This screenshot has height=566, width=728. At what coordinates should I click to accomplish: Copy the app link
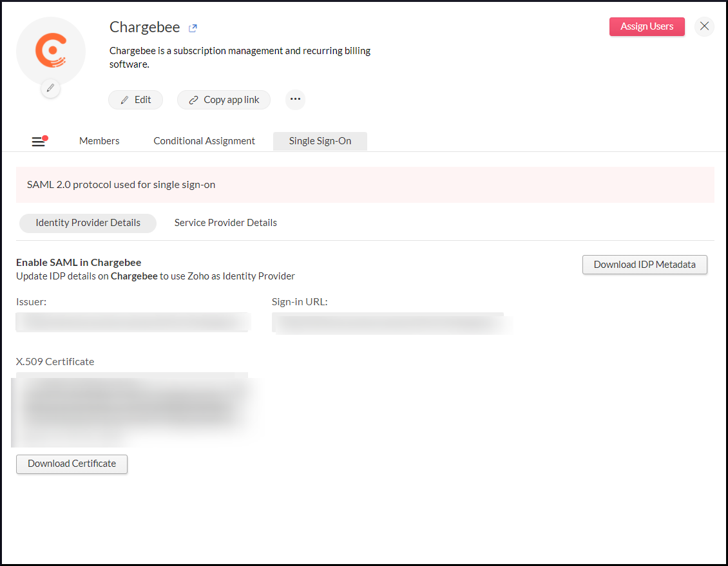coord(224,100)
